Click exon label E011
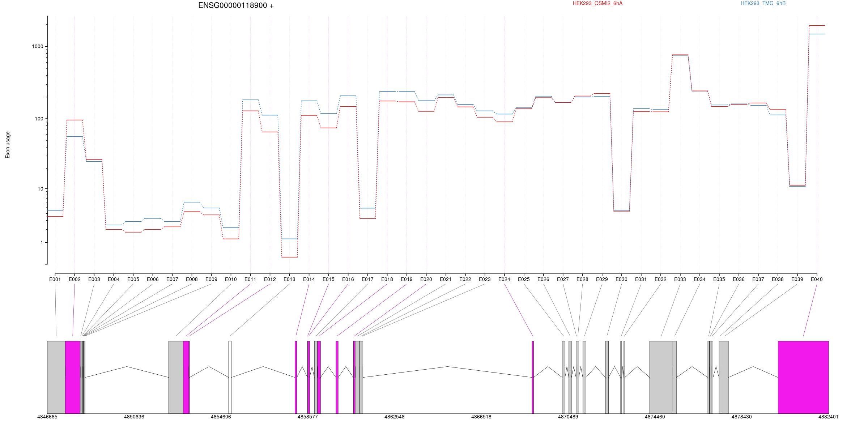The image size is (868, 434). coord(250,279)
